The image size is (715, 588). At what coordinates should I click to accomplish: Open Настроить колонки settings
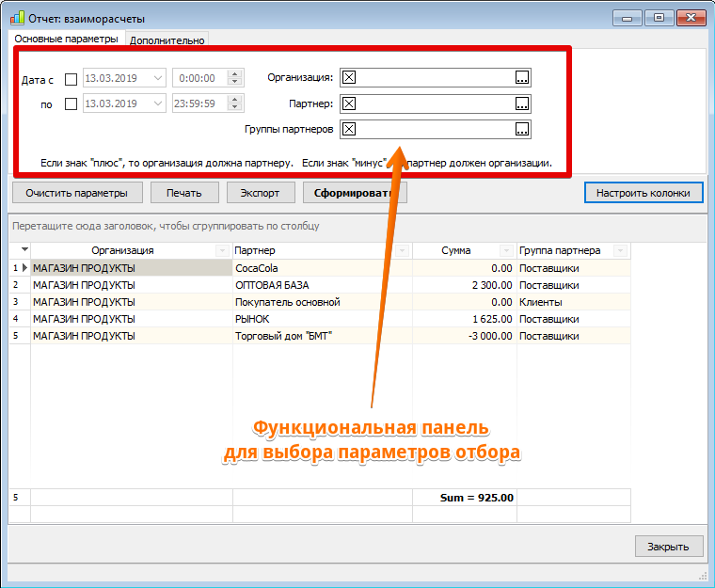(643, 193)
